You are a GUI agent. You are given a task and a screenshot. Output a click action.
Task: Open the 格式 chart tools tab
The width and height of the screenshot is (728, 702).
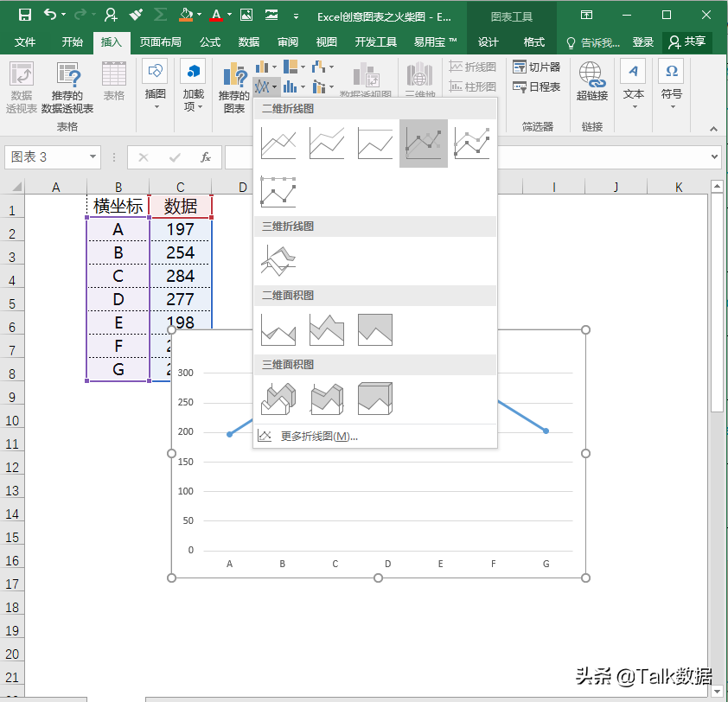(534, 42)
